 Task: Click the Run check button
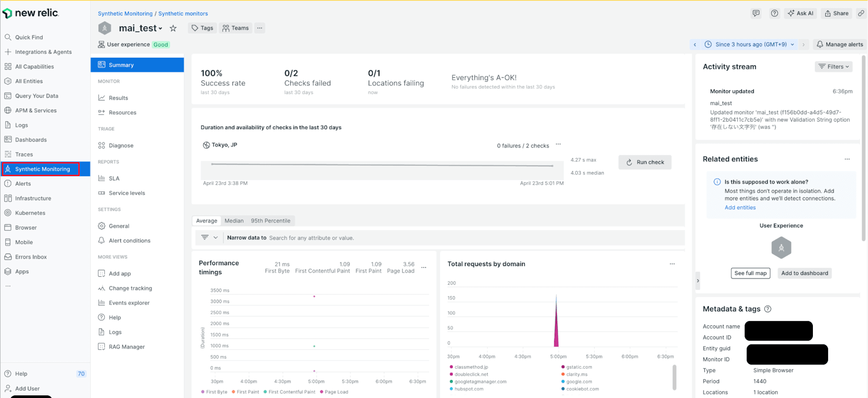(645, 162)
